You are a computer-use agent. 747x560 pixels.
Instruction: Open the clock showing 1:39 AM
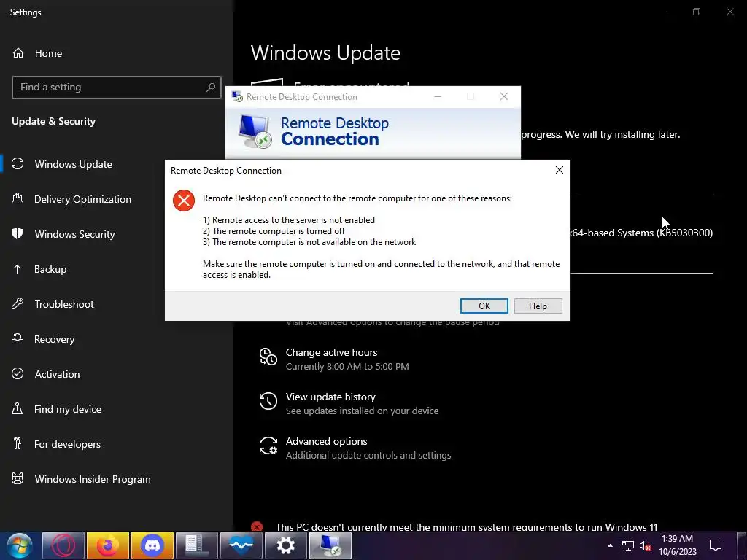point(678,545)
